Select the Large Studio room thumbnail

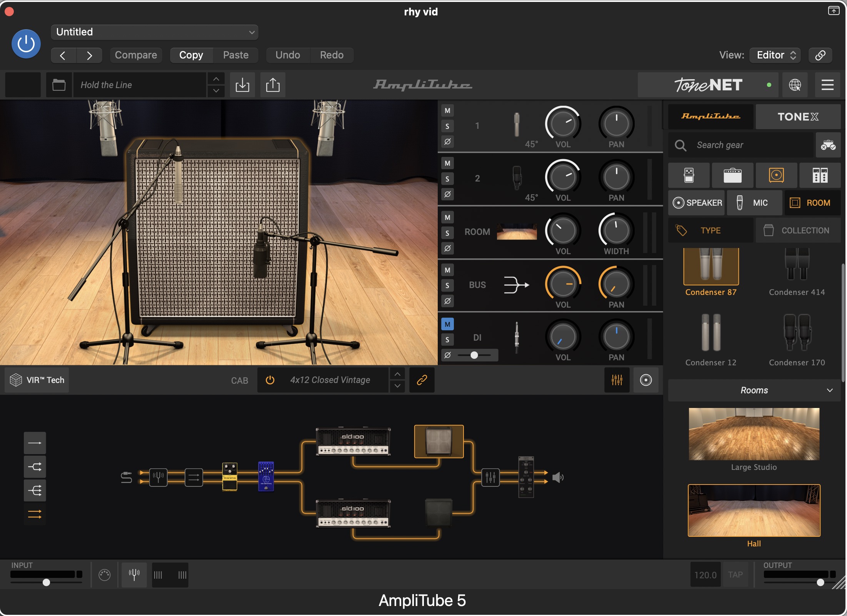click(x=754, y=434)
